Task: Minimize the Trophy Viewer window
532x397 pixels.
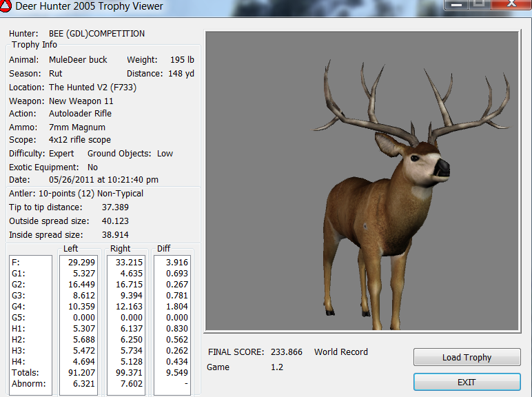Action: [458, 3]
